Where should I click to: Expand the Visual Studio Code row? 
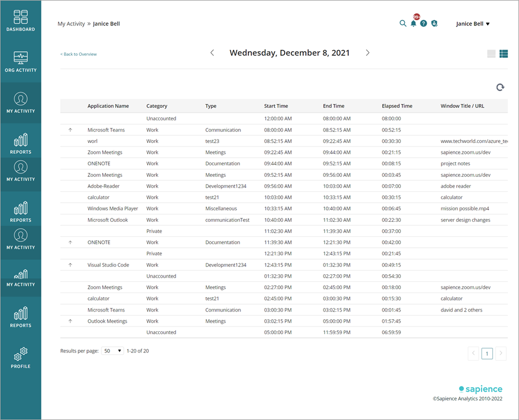click(x=70, y=265)
